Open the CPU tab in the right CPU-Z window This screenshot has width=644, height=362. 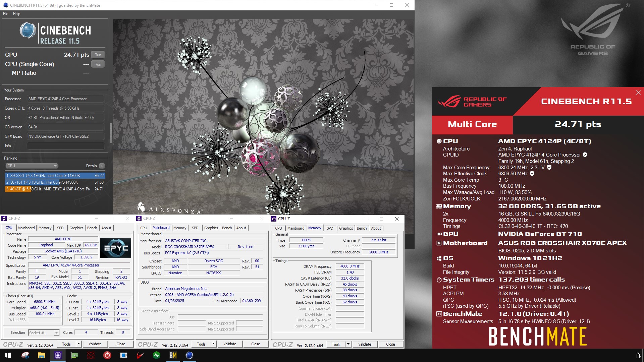point(278,228)
